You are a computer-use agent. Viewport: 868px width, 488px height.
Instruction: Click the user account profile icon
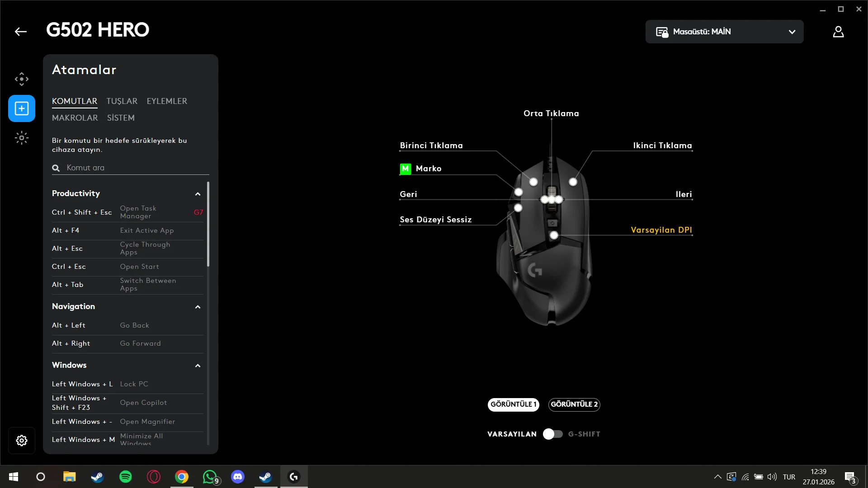838,32
